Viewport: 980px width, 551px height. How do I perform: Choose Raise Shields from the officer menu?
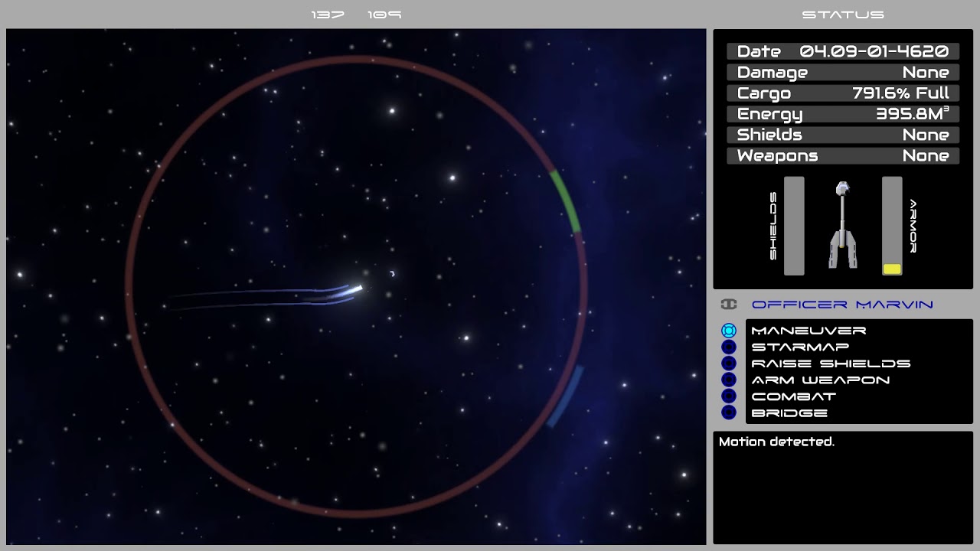click(x=831, y=364)
